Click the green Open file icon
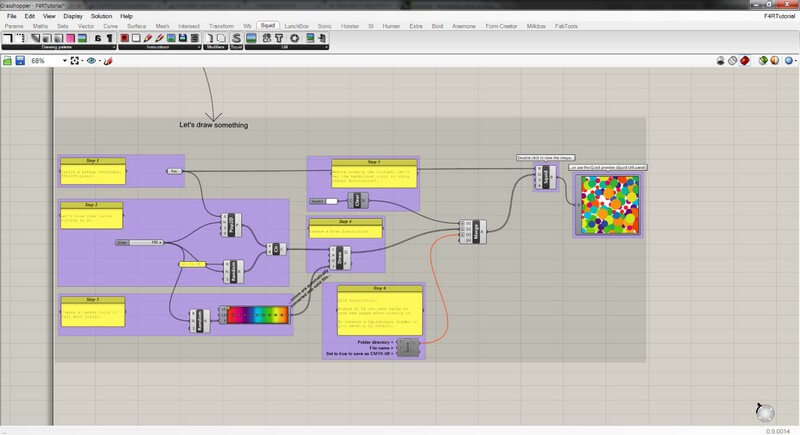This screenshot has width=800, height=435. point(7,61)
